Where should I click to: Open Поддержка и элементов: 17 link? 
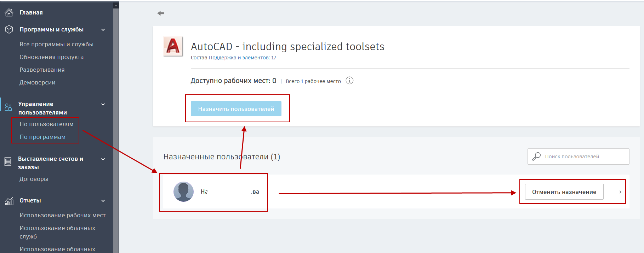243,58
